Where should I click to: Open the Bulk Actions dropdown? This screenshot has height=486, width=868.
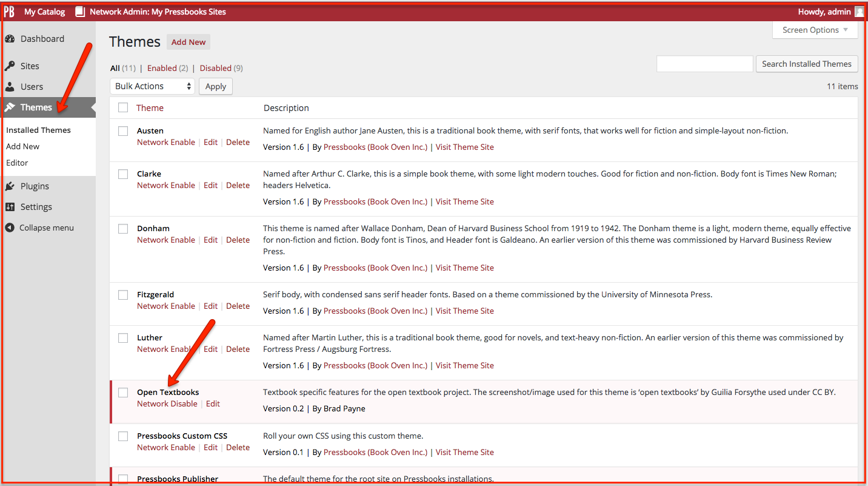[x=153, y=86]
